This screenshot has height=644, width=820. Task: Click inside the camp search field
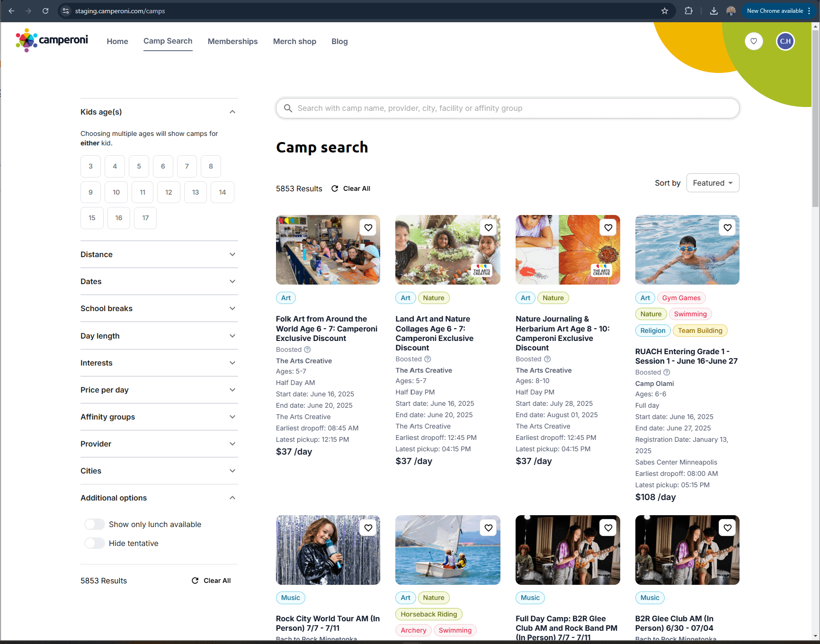(x=507, y=108)
